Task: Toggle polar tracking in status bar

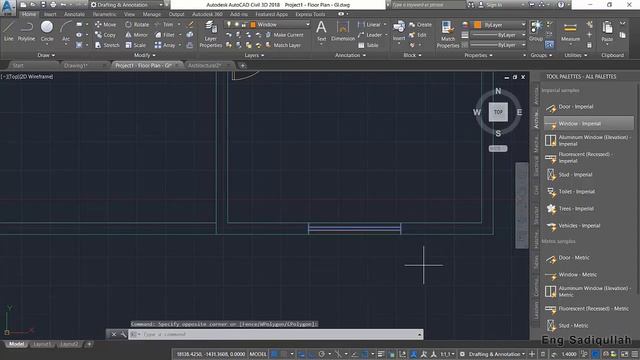Action: (x=322, y=354)
